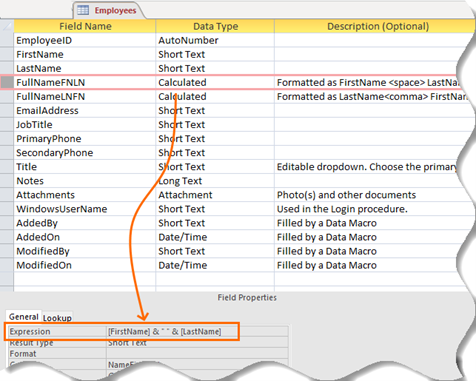Image resolution: width=476 pixels, height=381 pixels.
Task: Click the FullNameLNFN description cell
Action: 370,96
